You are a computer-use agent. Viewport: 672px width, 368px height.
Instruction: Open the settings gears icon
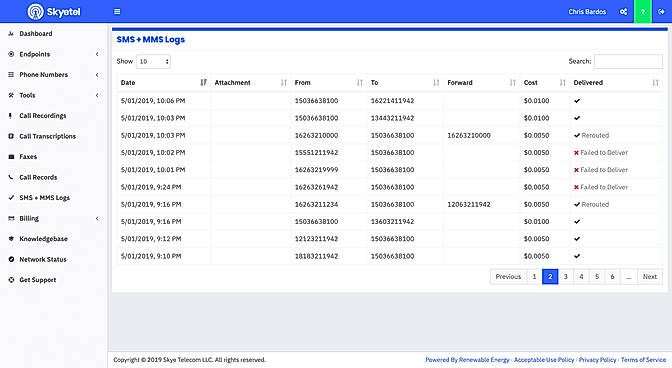tap(624, 12)
